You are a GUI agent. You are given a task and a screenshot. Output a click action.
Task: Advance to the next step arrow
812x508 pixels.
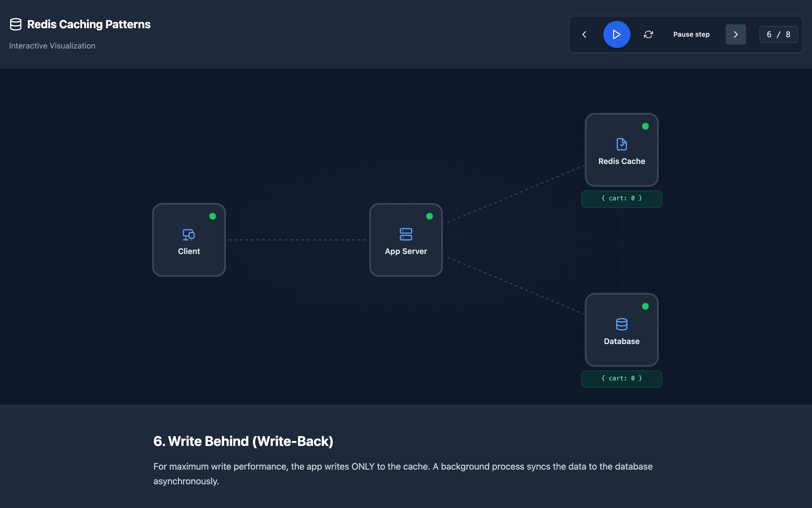click(x=736, y=34)
